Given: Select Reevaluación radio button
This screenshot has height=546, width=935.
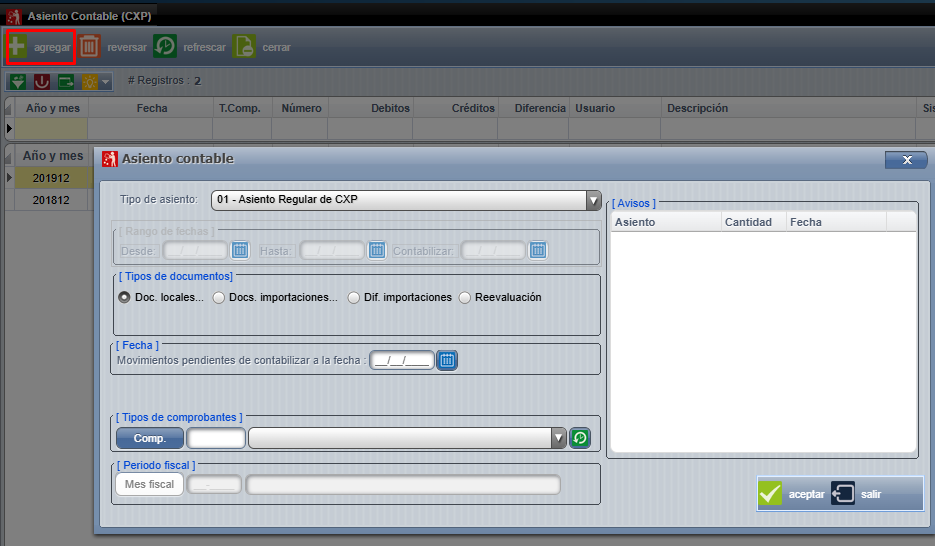Looking at the screenshot, I should (x=465, y=297).
